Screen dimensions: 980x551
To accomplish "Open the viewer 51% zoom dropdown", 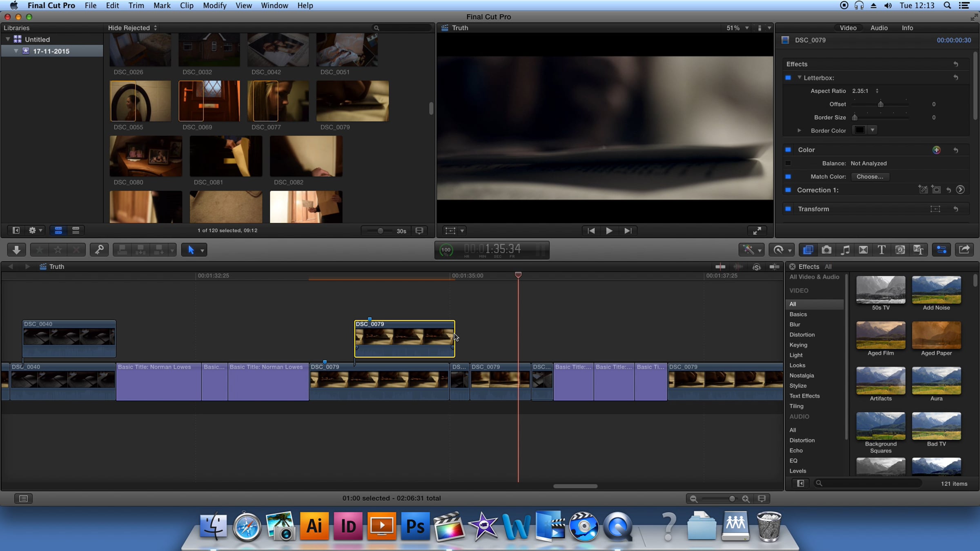I will [737, 28].
